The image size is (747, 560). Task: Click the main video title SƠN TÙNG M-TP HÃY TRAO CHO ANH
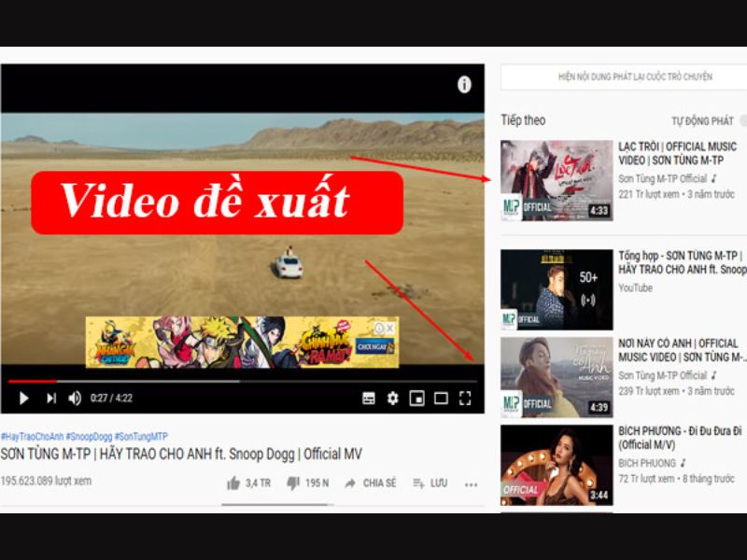tap(181, 454)
